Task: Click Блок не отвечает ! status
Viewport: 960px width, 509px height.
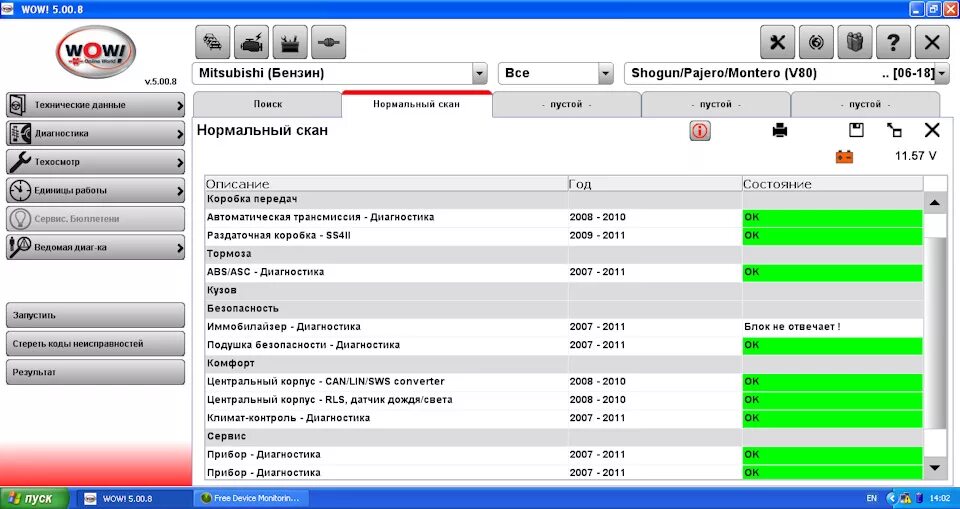Action: (792, 326)
